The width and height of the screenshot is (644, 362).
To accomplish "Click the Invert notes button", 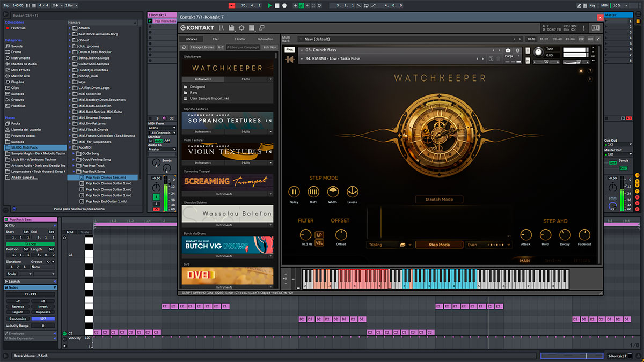I will click(x=43, y=306).
